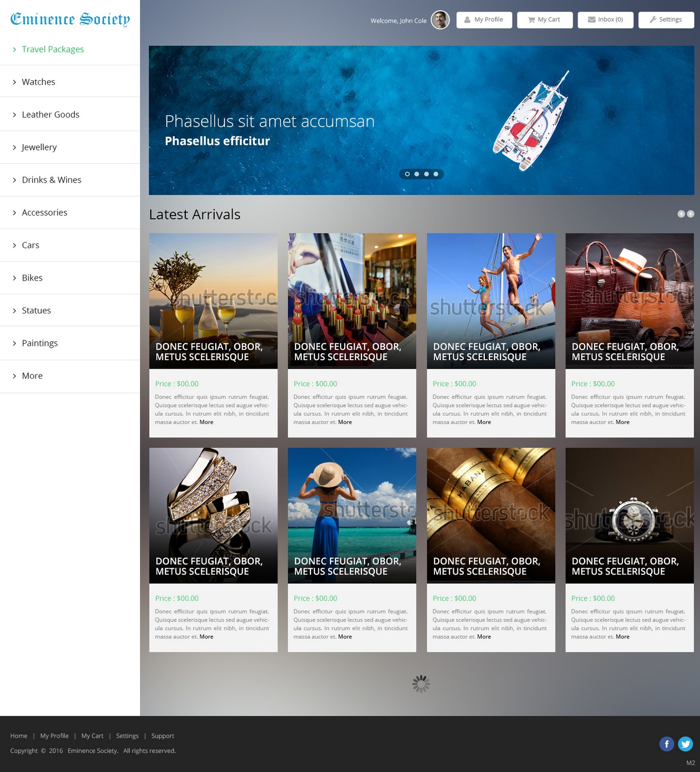Open the My Profile top button
This screenshot has width=700, height=772.
pos(484,20)
